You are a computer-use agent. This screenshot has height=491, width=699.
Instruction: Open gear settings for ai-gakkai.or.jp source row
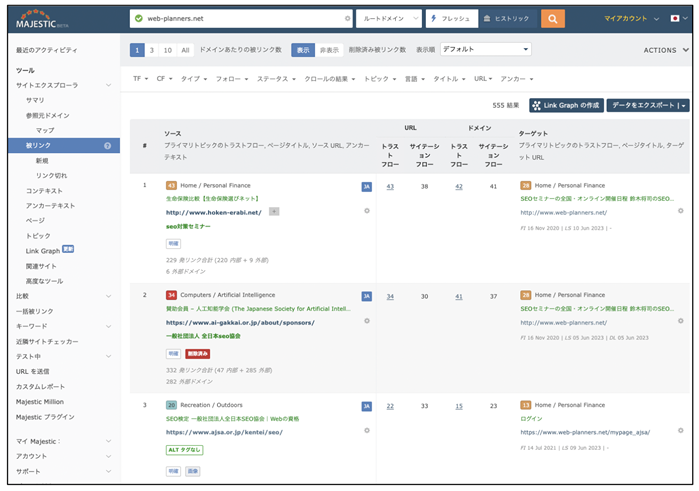pyautogui.click(x=367, y=321)
